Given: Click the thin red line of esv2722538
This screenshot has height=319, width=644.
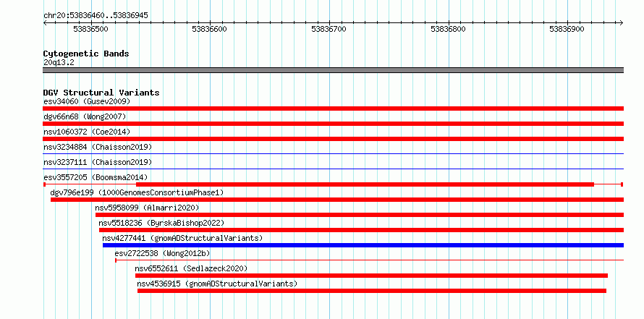Looking at the screenshot, I should click(370, 260).
